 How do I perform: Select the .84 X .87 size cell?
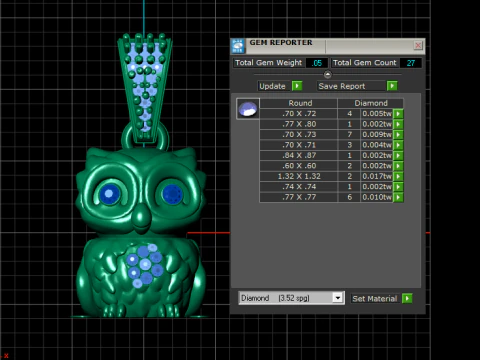pos(299,155)
